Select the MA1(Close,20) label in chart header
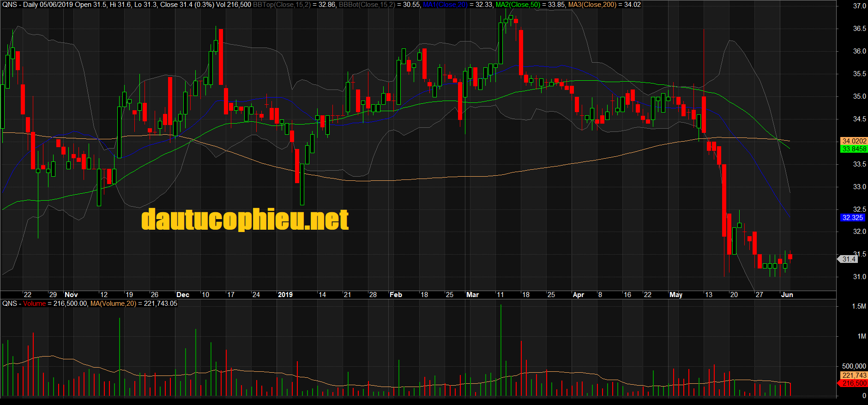The image size is (868, 405). click(445, 5)
